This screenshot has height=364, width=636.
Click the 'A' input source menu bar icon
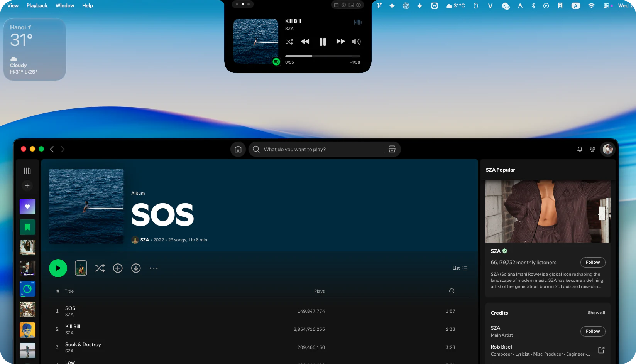click(x=576, y=6)
